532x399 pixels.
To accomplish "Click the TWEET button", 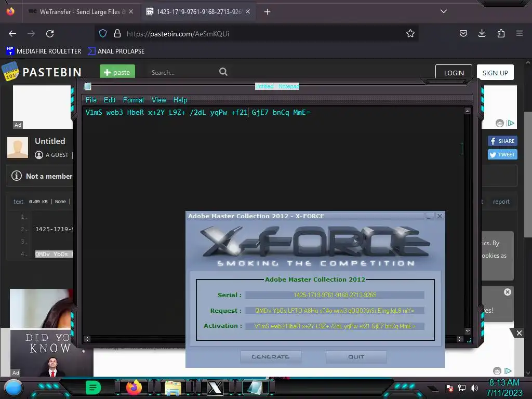I will click(502, 154).
